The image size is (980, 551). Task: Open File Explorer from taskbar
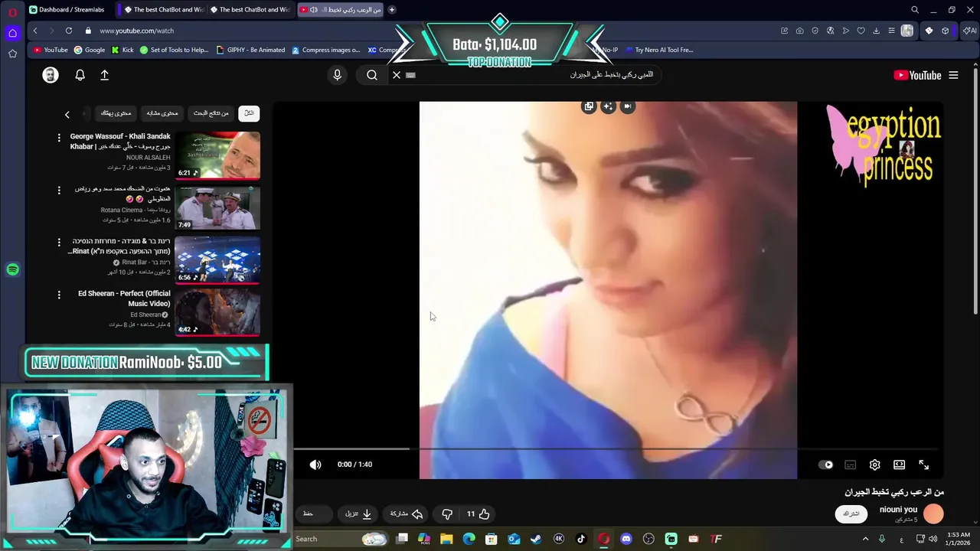[x=446, y=539]
